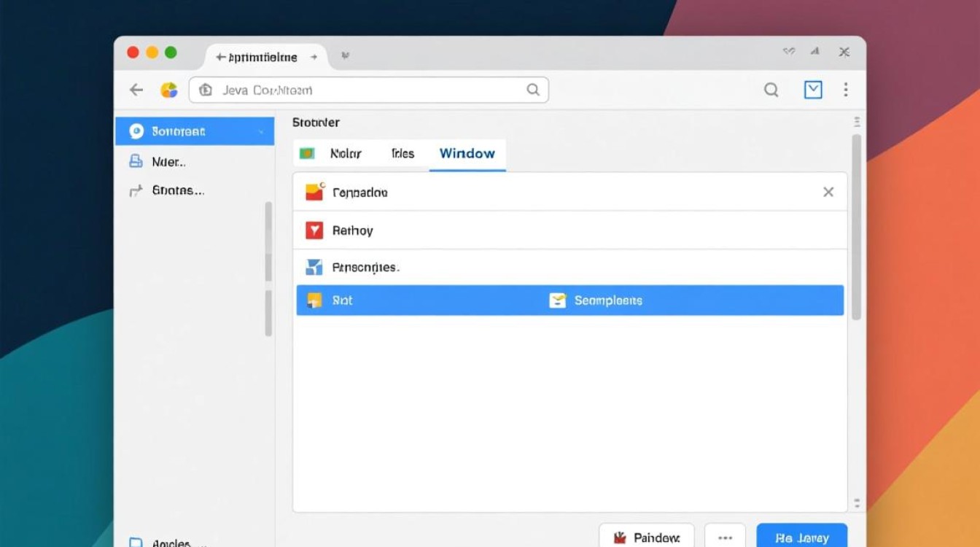
Task: Open the blue boxed chevron toolbar icon
Action: [x=812, y=90]
